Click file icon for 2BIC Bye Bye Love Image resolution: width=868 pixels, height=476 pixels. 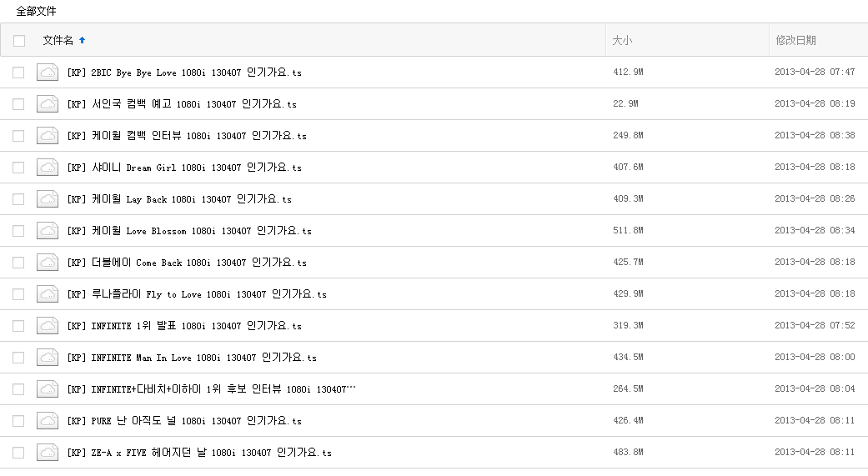(47, 73)
